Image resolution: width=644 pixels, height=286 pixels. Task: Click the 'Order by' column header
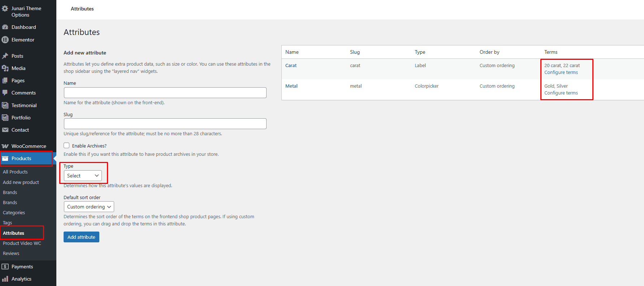click(x=489, y=52)
